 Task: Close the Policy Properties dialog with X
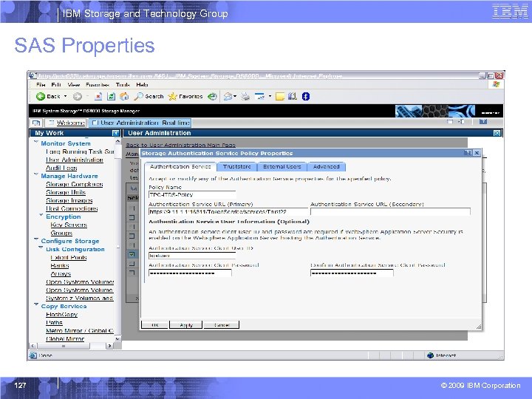[477, 153]
